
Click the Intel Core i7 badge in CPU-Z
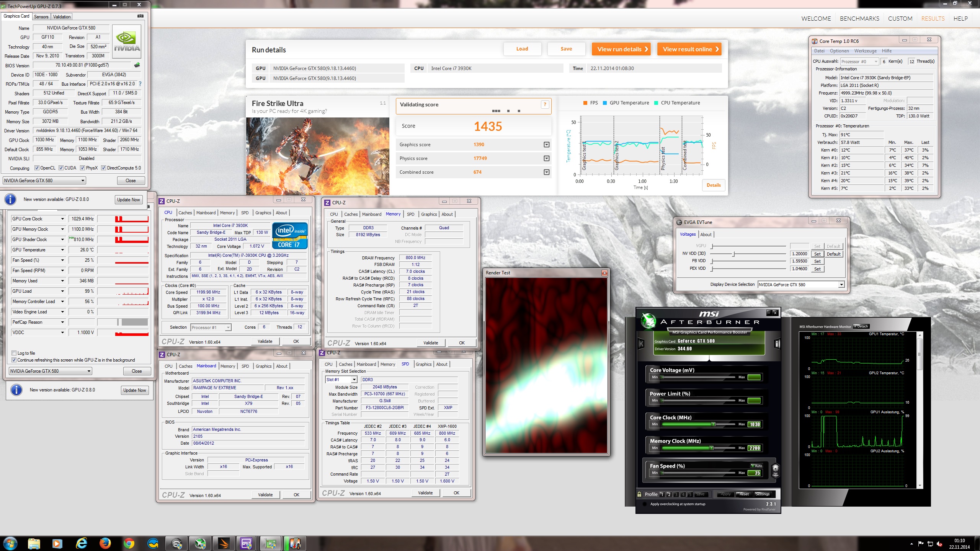[289, 235]
